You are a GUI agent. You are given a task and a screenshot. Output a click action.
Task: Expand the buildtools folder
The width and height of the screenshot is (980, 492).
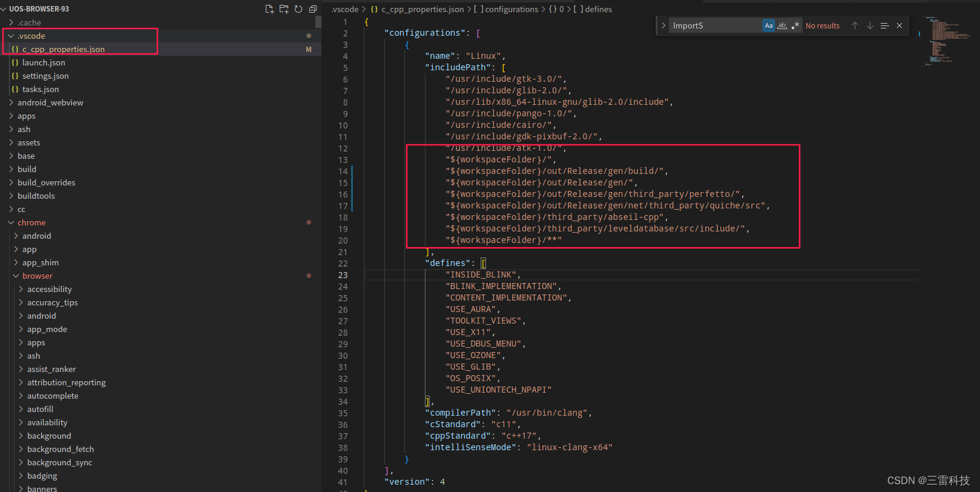(x=160, y=196)
